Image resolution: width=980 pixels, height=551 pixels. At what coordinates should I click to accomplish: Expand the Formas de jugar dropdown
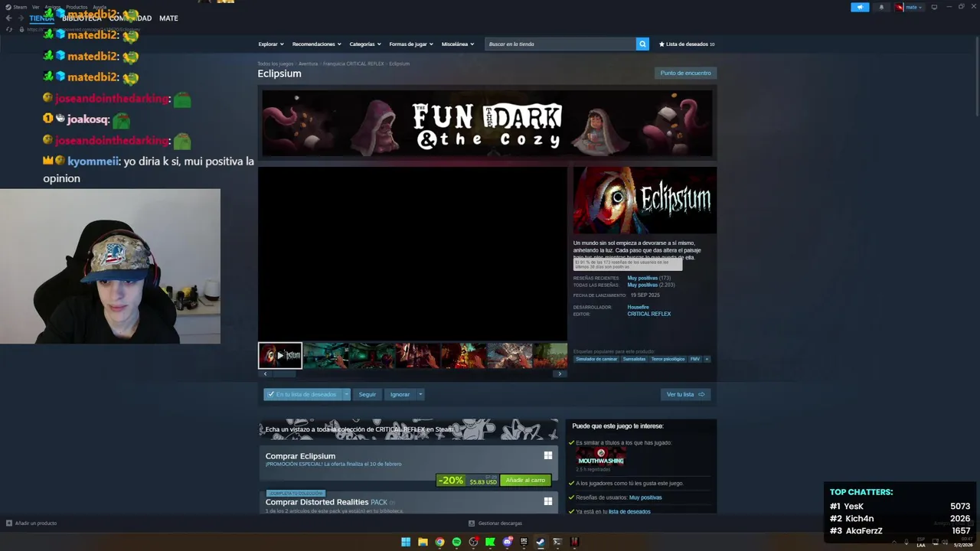tap(411, 44)
